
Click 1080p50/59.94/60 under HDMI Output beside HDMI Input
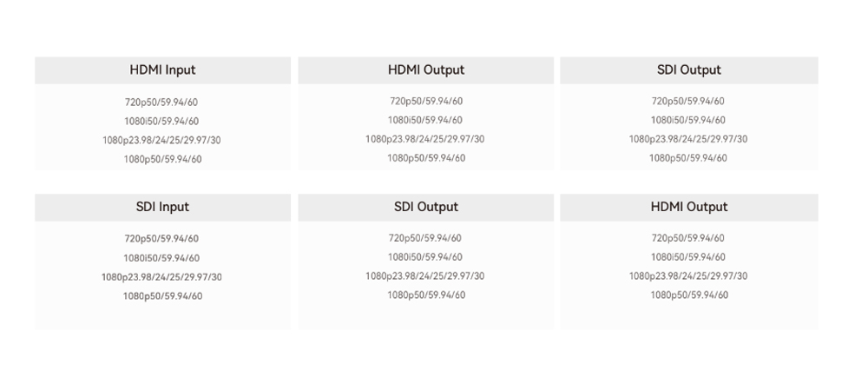coord(426,158)
